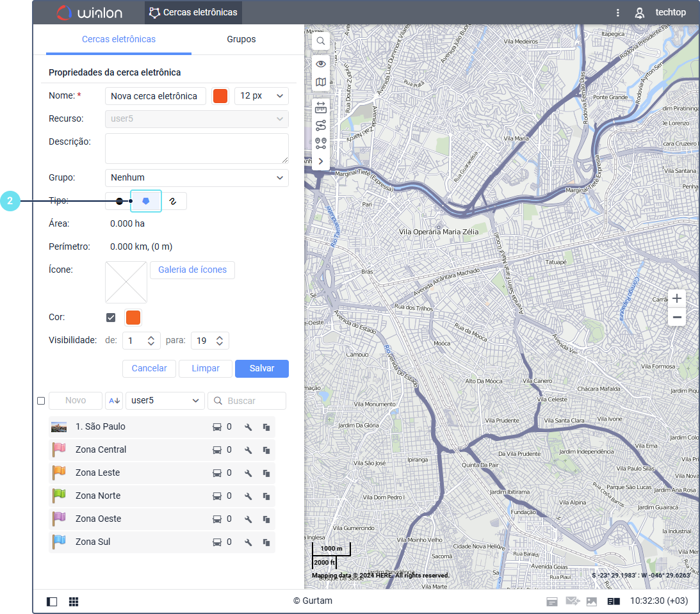
Task: Tick the select-all geofences checkbox
Action: pyautogui.click(x=41, y=401)
